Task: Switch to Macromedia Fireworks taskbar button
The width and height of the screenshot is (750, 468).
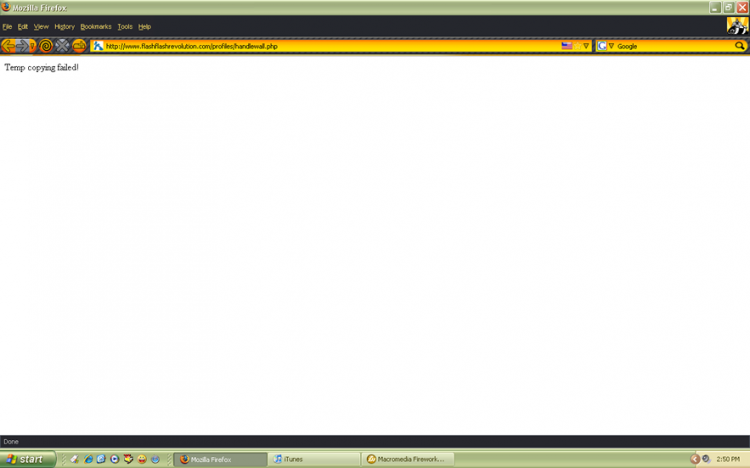Action: point(407,459)
